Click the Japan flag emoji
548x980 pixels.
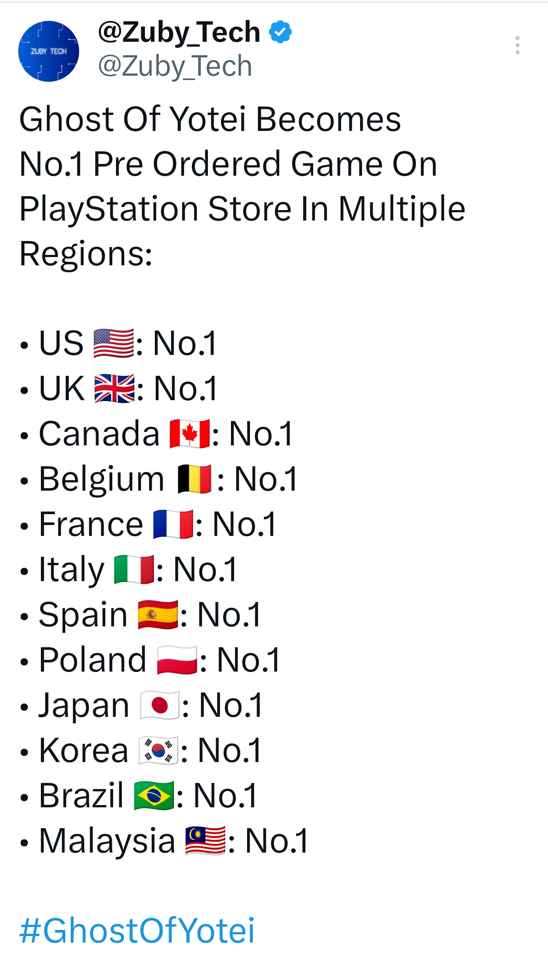(x=159, y=705)
